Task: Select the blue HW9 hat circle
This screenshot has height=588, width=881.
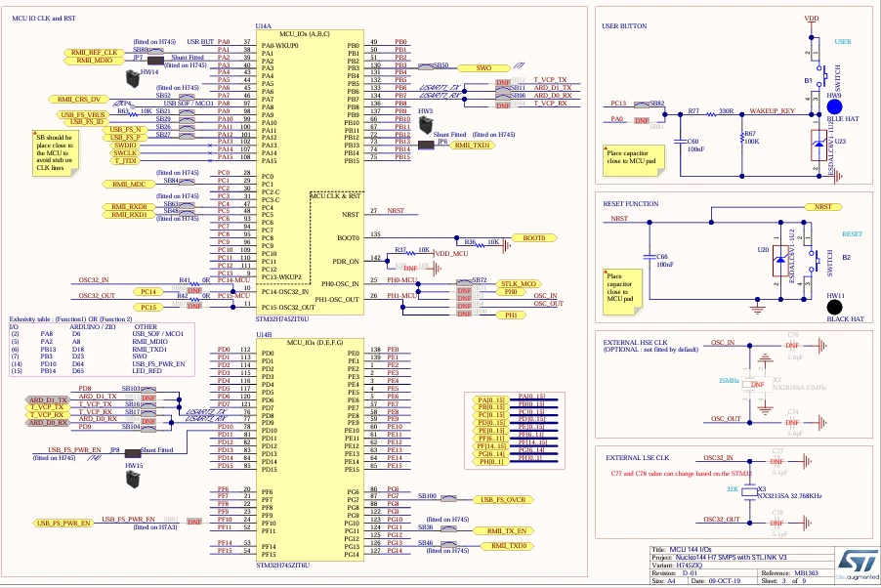Action: (x=834, y=106)
